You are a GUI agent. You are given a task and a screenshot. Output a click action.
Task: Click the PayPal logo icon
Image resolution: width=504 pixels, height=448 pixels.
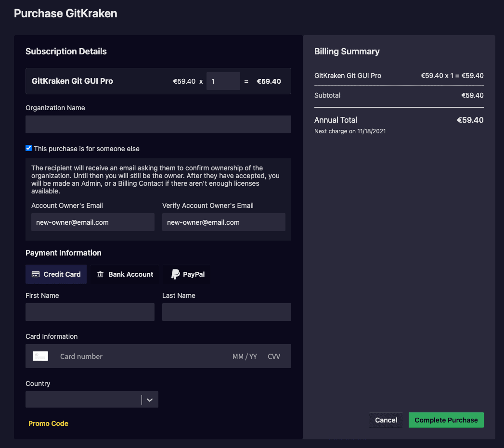tap(176, 274)
